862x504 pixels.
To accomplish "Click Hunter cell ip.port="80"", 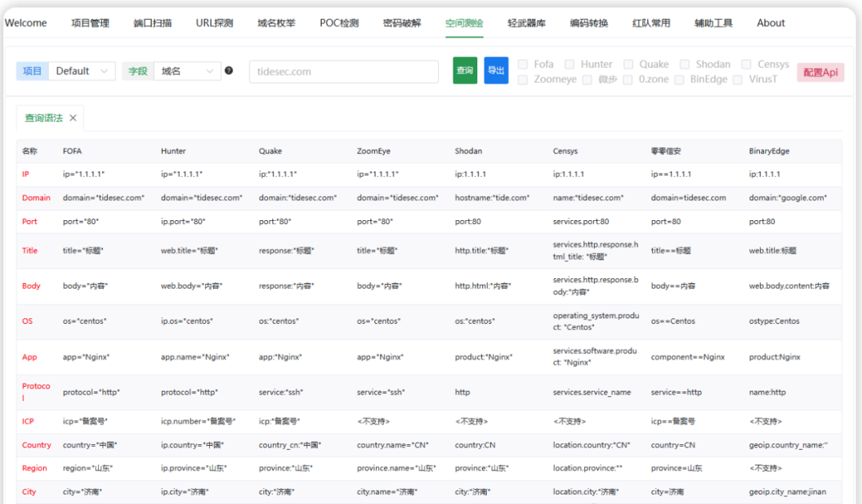I will (183, 221).
